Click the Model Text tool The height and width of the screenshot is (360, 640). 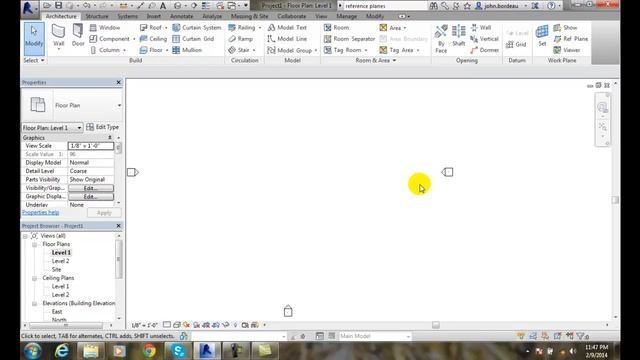click(x=287, y=27)
